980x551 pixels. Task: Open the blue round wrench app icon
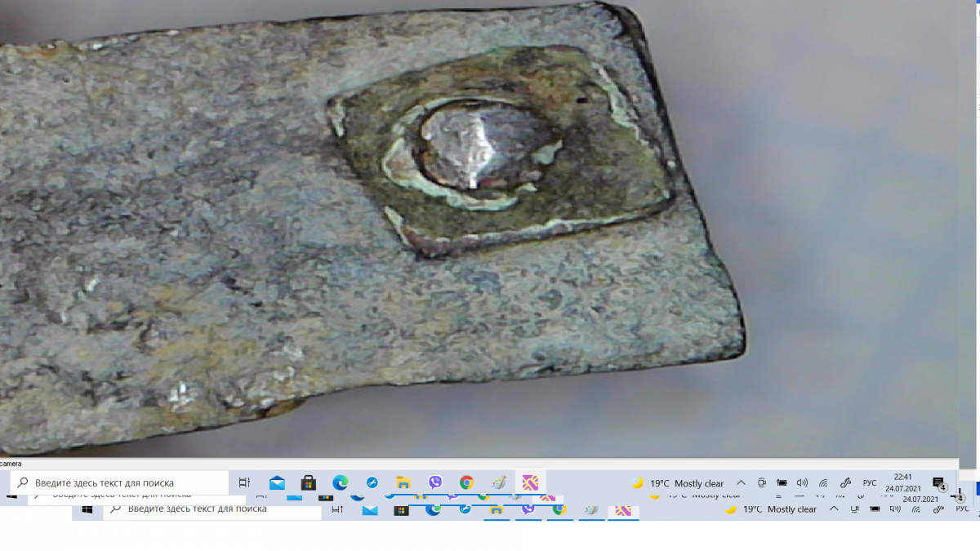372,482
